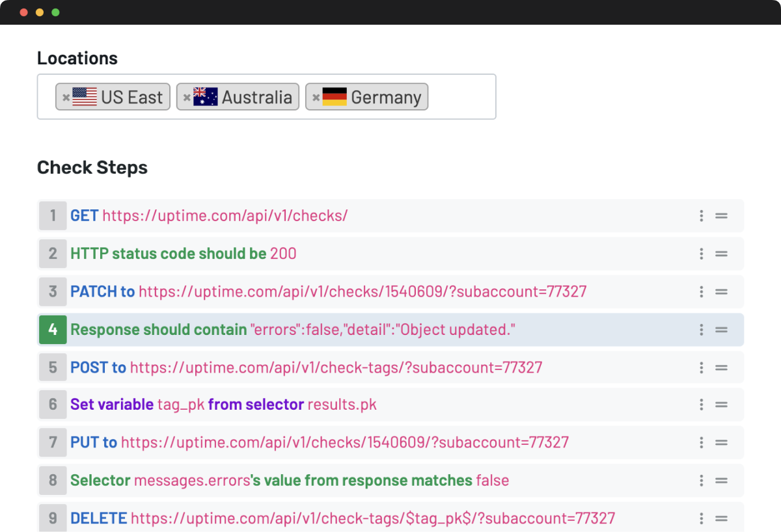Open options menu for POST step
This screenshot has height=532, width=781.
[701, 367]
